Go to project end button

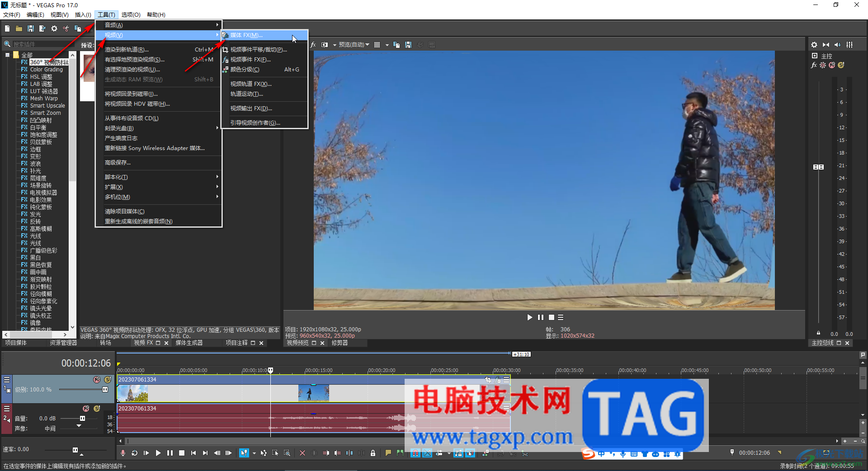pyautogui.click(x=205, y=453)
